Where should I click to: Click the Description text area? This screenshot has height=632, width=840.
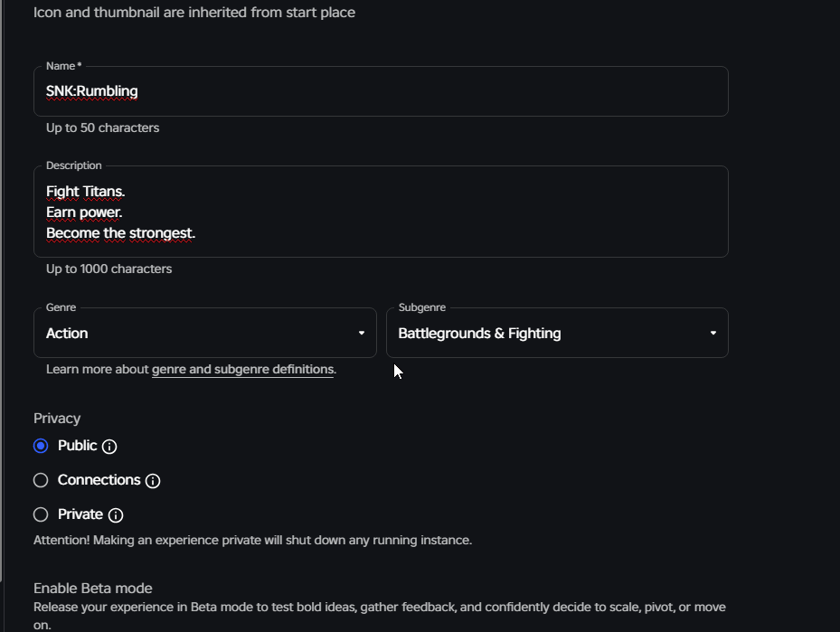tap(452, 212)
